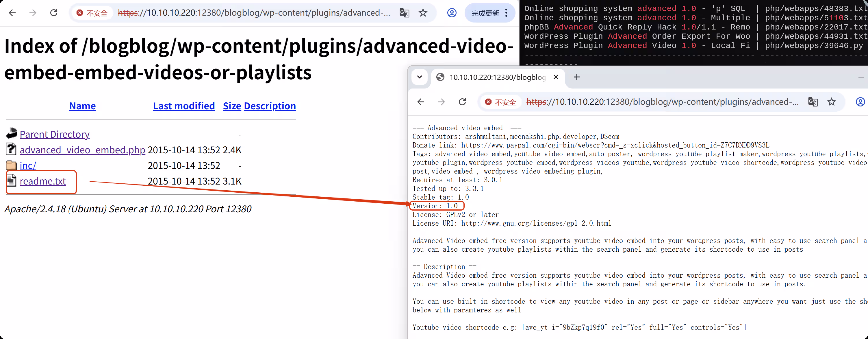Click the 完成更新 update button

click(x=485, y=13)
